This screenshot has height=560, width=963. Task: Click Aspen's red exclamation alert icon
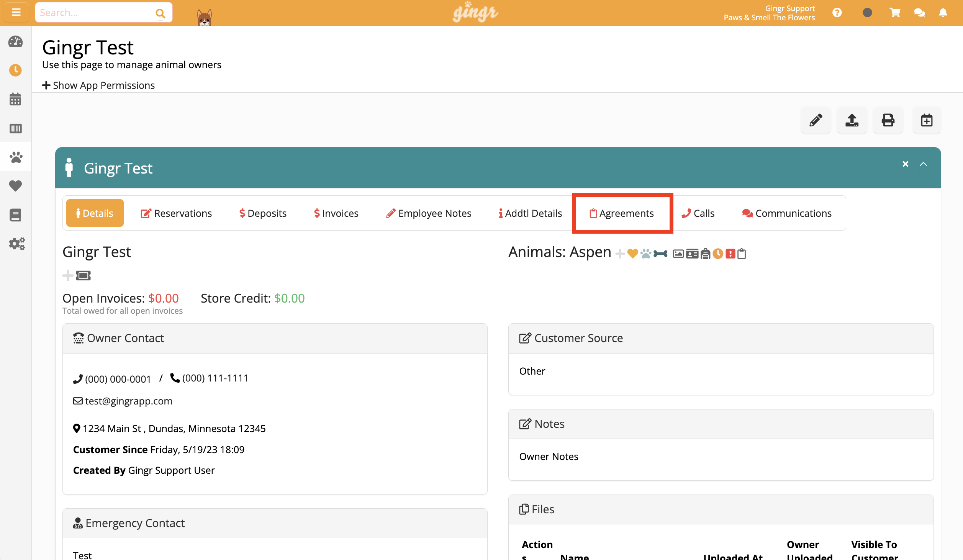coord(730,254)
